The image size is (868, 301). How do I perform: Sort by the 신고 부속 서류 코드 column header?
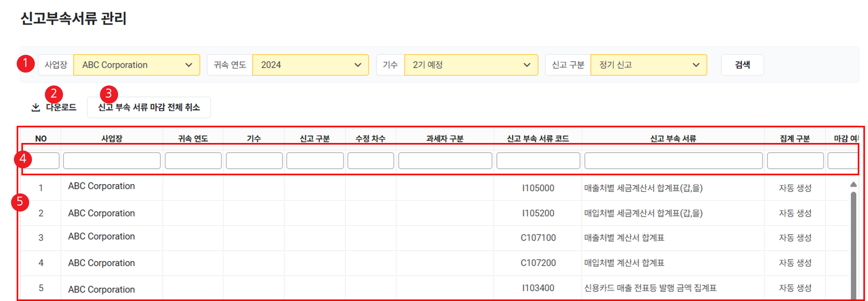click(x=538, y=138)
